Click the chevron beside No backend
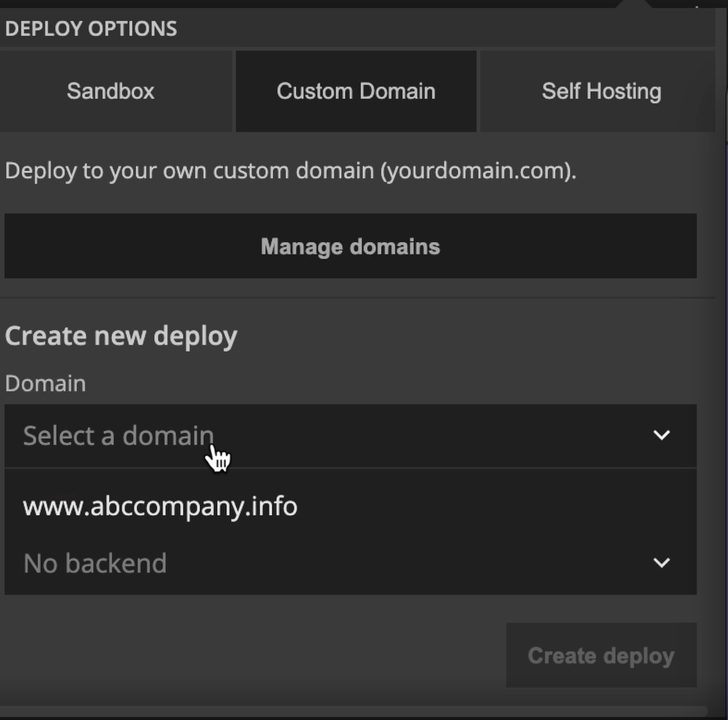728x720 pixels. click(661, 562)
